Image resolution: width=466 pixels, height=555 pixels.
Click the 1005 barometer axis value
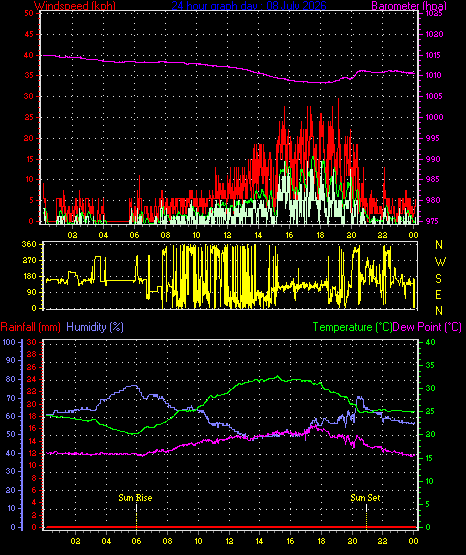[434, 96]
